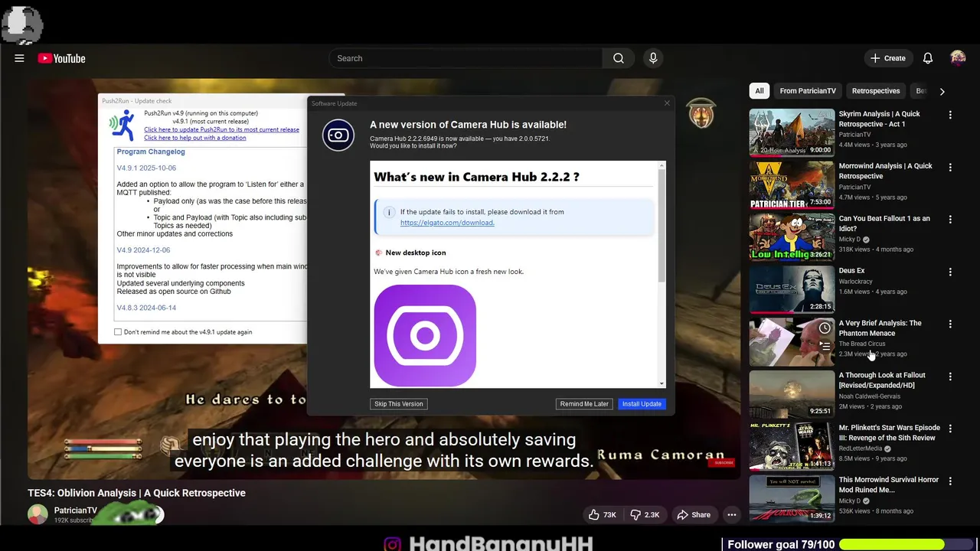Open options for Morrowind Survival Horror video

950,481
